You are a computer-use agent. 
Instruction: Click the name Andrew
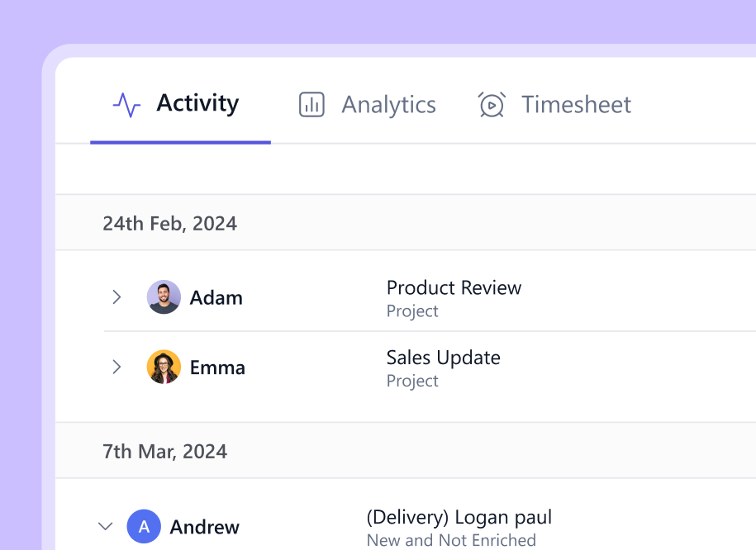pyautogui.click(x=205, y=527)
